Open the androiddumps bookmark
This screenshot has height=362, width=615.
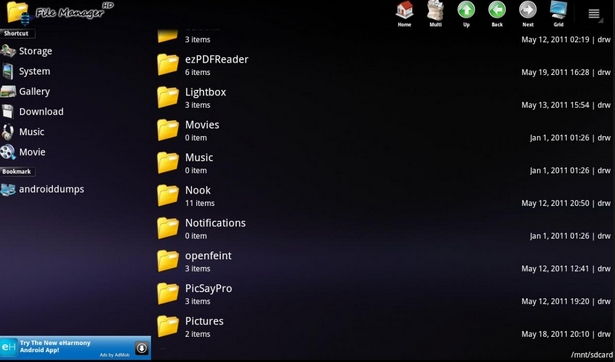42,189
